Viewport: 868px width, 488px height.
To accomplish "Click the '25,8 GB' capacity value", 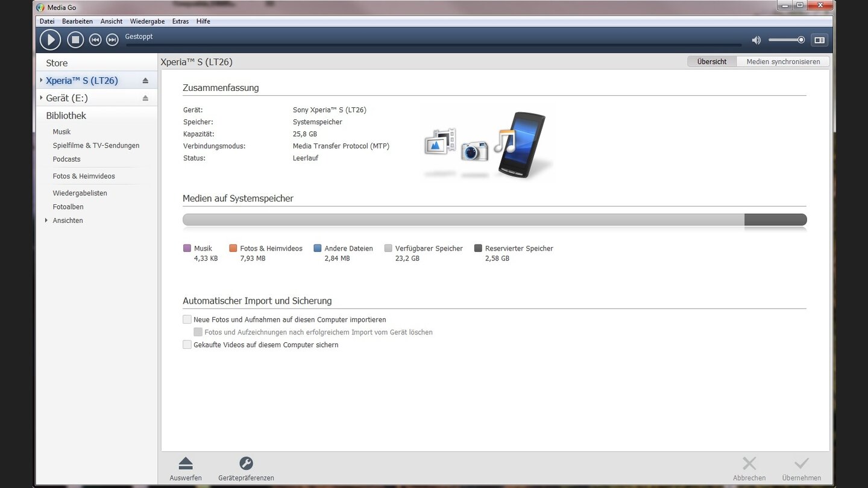I will coord(305,134).
